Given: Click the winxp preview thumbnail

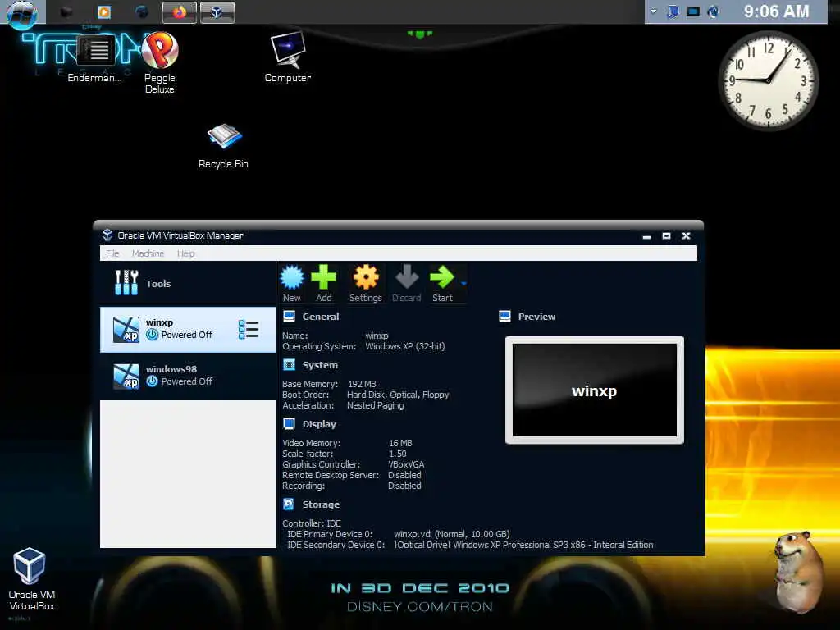Looking at the screenshot, I should pyautogui.click(x=595, y=390).
